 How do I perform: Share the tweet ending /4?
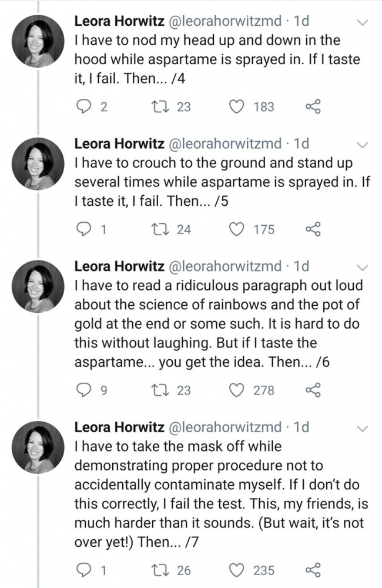coord(313,106)
